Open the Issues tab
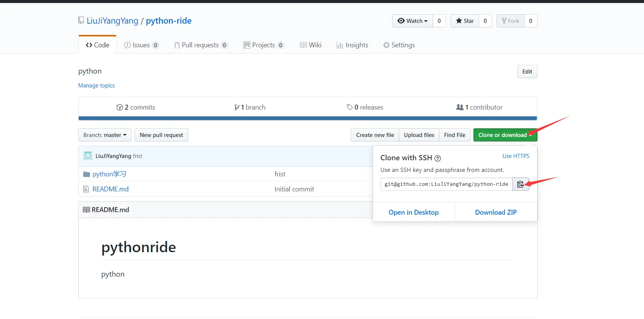 click(x=141, y=45)
